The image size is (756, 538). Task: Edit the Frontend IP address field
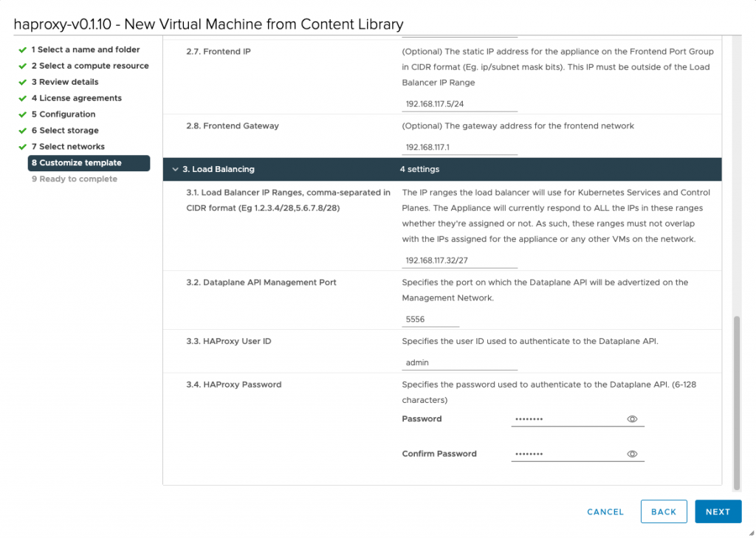(459, 103)
